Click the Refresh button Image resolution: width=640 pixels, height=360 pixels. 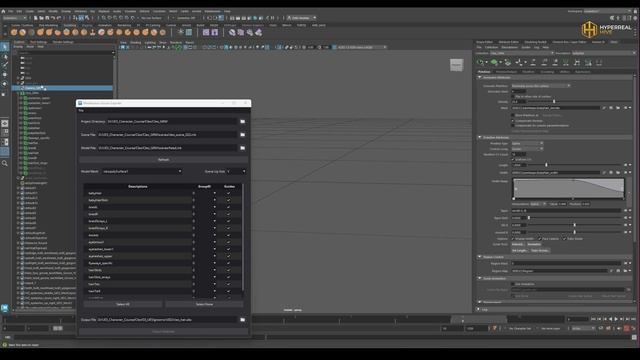click(163, 160)
